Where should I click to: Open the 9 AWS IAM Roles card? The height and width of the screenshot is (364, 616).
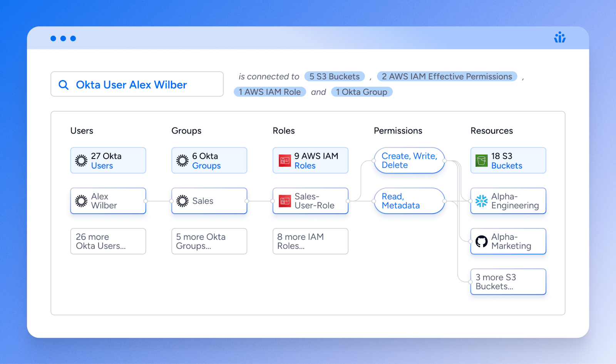pyautogui.click(x=311, y=160)
